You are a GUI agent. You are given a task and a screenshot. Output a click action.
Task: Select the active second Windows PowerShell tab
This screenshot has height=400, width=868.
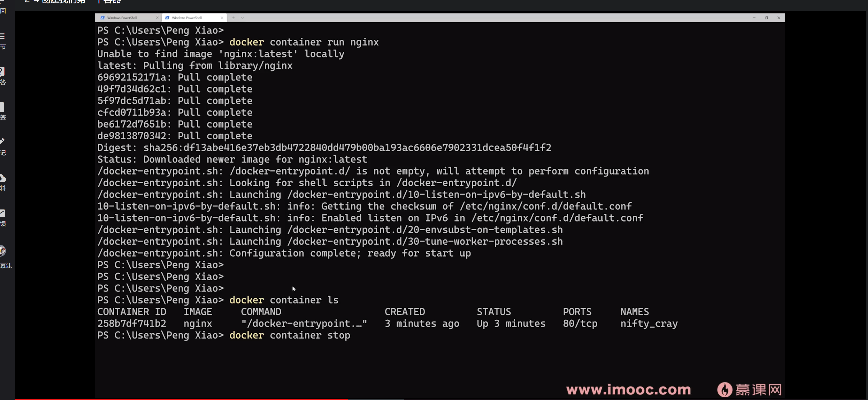[187, 18]
